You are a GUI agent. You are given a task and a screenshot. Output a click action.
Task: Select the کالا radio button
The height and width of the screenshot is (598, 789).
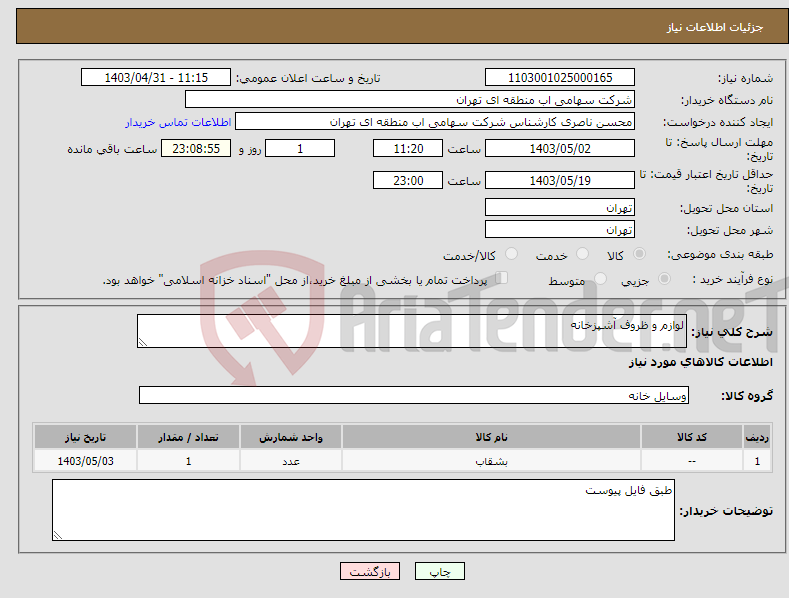point(639,254)
